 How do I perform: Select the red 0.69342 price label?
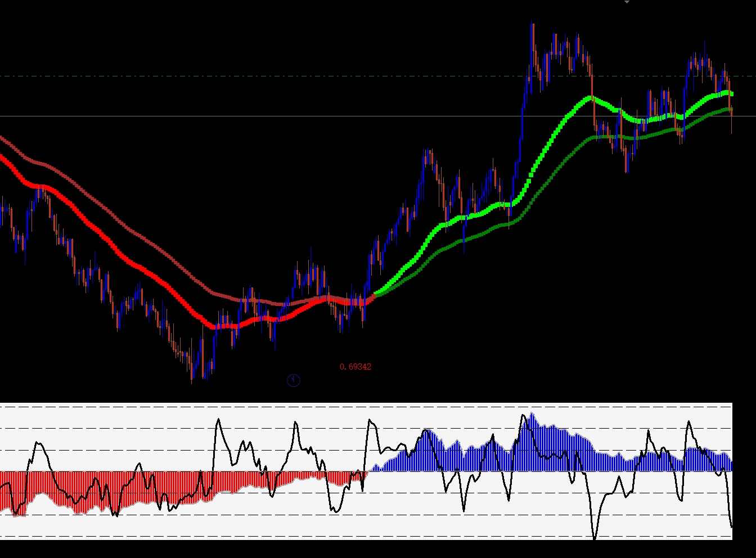(355, 367)
